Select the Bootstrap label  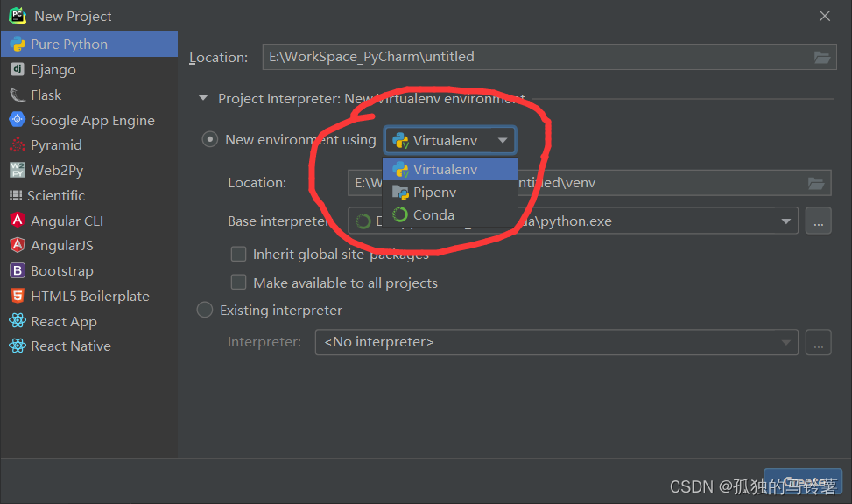click(x=62, y=270)
